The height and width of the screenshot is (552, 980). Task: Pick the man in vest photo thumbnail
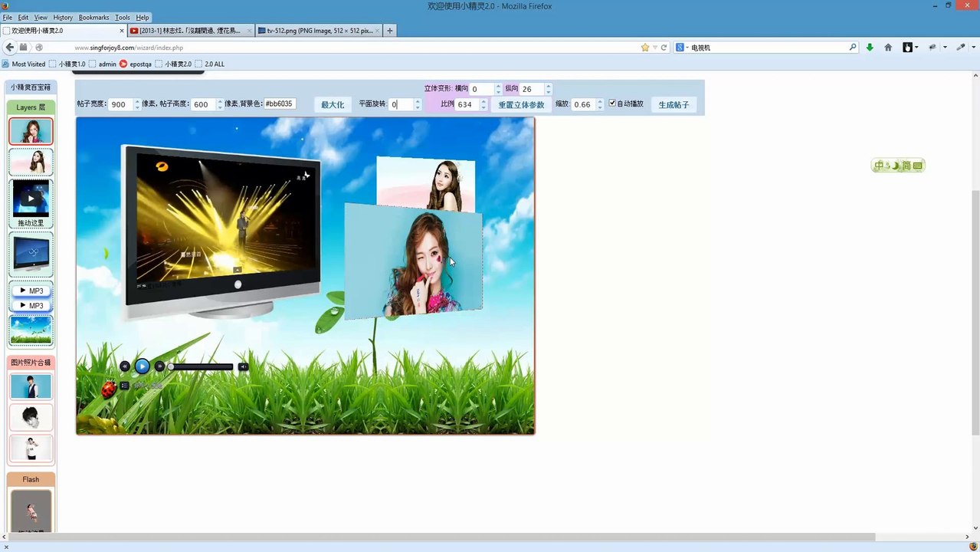(31, 386)
